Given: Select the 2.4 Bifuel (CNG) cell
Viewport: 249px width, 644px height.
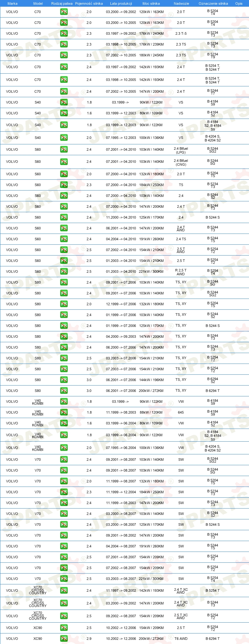Looking at the screenshot, I should pyautogui.click(x=181, y=163).
